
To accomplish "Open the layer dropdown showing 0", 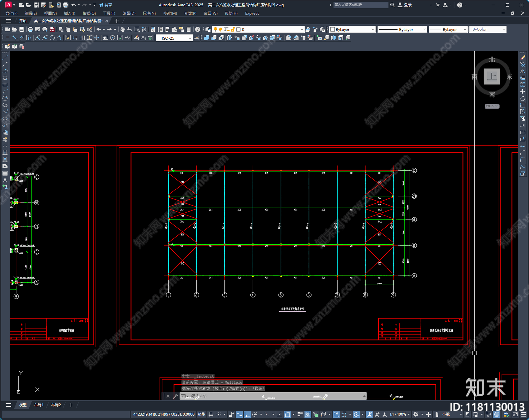I will coord(258,29).
